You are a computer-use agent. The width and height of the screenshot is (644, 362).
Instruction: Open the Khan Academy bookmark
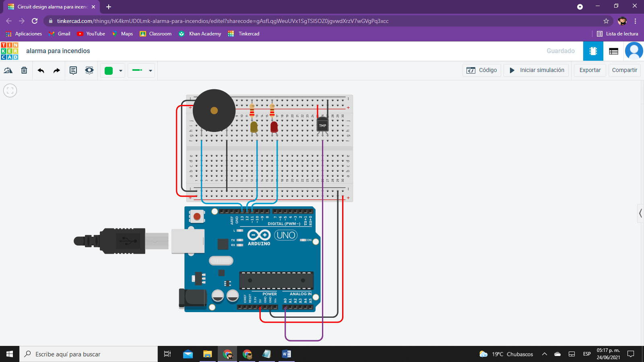(x=200, y=34)
